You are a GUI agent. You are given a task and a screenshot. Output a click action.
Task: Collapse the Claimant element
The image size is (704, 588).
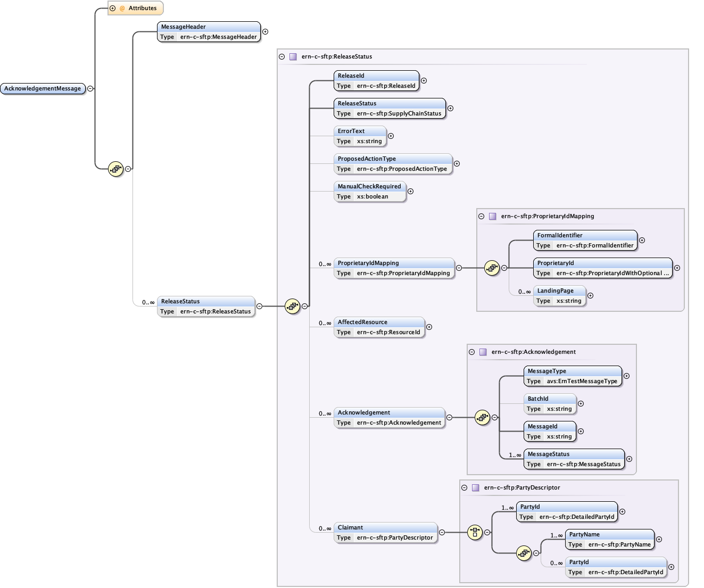[x=442, y=533]
